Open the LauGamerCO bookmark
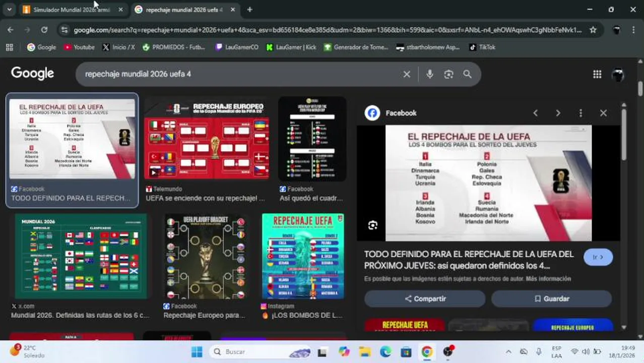 (237, 47)
